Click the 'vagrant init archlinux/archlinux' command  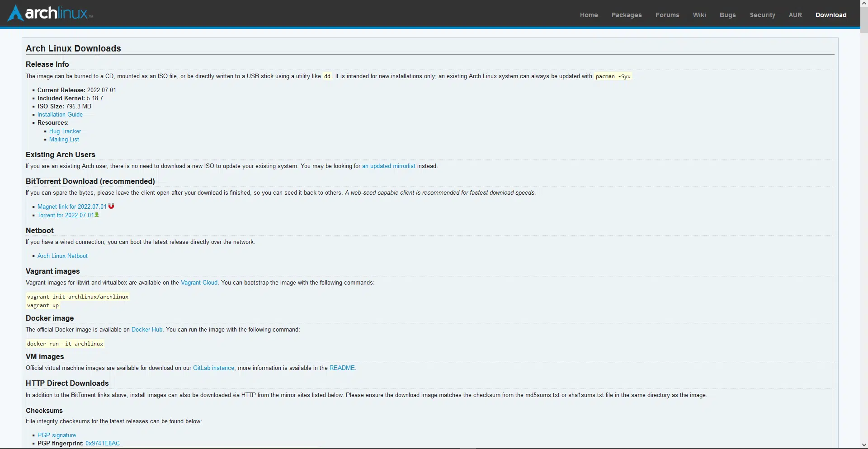click(x=78, y=297)
